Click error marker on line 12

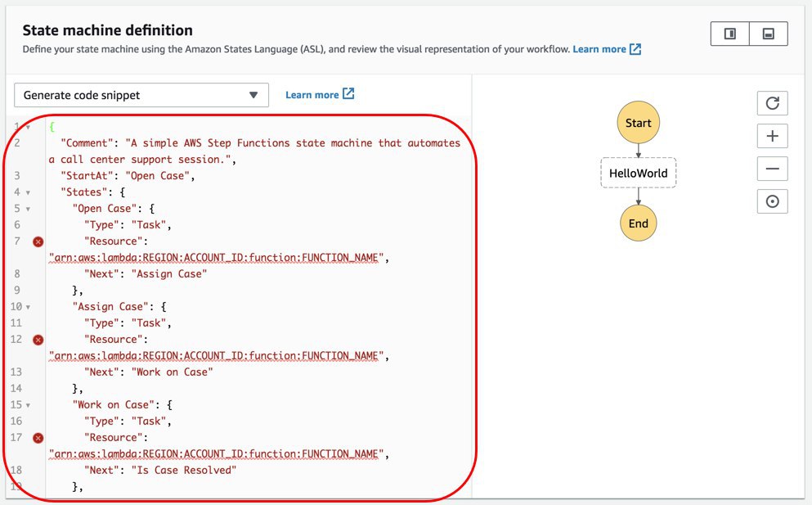point(38,340)
